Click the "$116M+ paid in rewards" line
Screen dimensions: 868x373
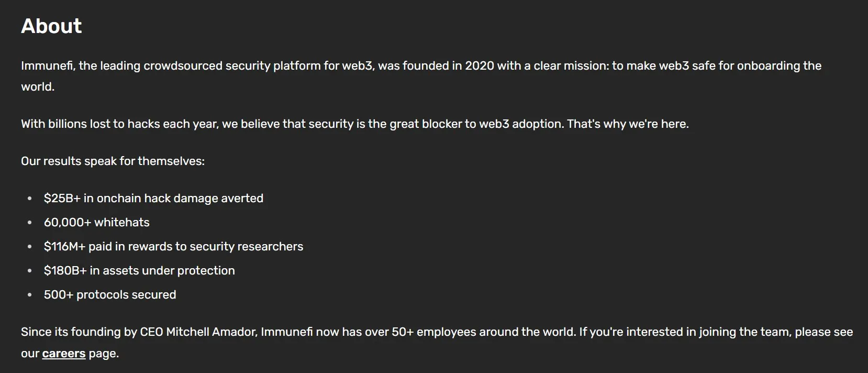click(173, 247)
